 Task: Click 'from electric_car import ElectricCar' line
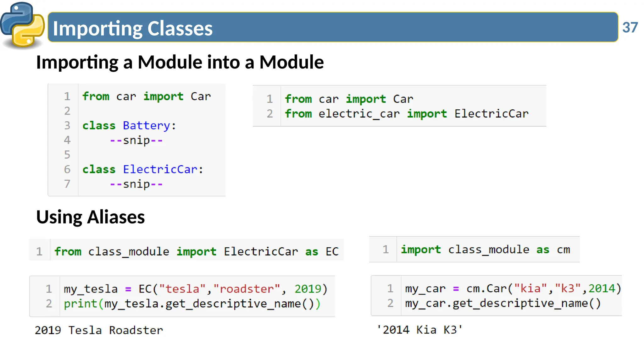[407, 114]
